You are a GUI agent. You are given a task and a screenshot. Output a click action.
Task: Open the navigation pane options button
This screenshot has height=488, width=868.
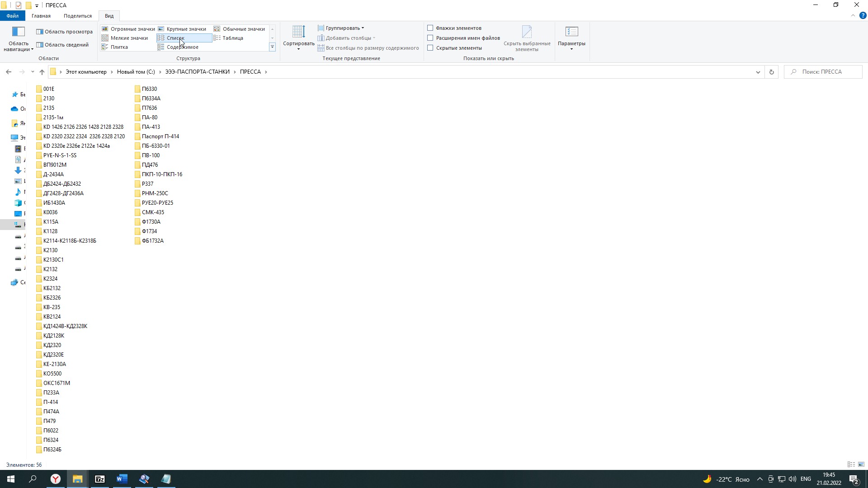click(19, 38)
